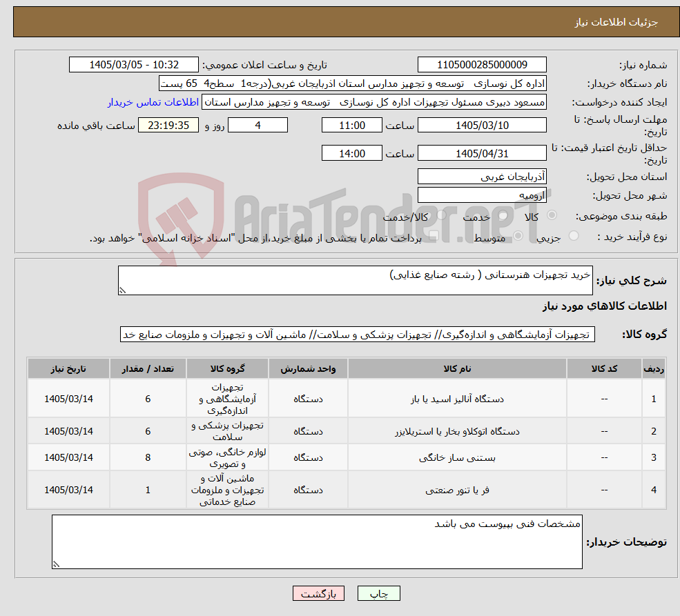Click the اطلاعات کالاهای مورد نیاز heading
680x616 pixels.
tap(605, 306)
